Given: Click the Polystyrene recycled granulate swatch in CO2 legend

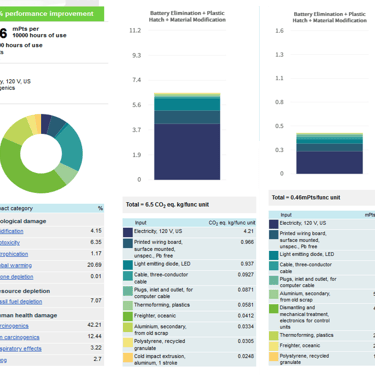Looking at the screenshot, I should pyautogui.click(x=128, y=343).
